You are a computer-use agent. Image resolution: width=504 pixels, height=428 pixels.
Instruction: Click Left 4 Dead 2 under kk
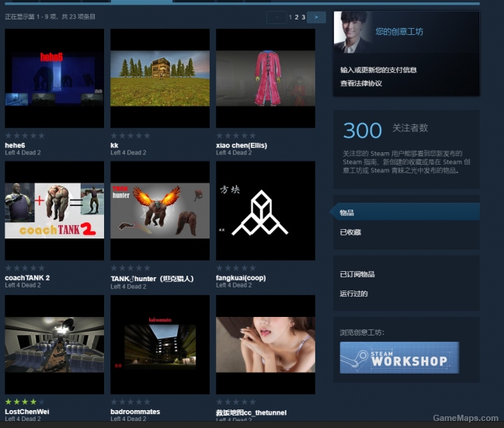pos(128,153)
